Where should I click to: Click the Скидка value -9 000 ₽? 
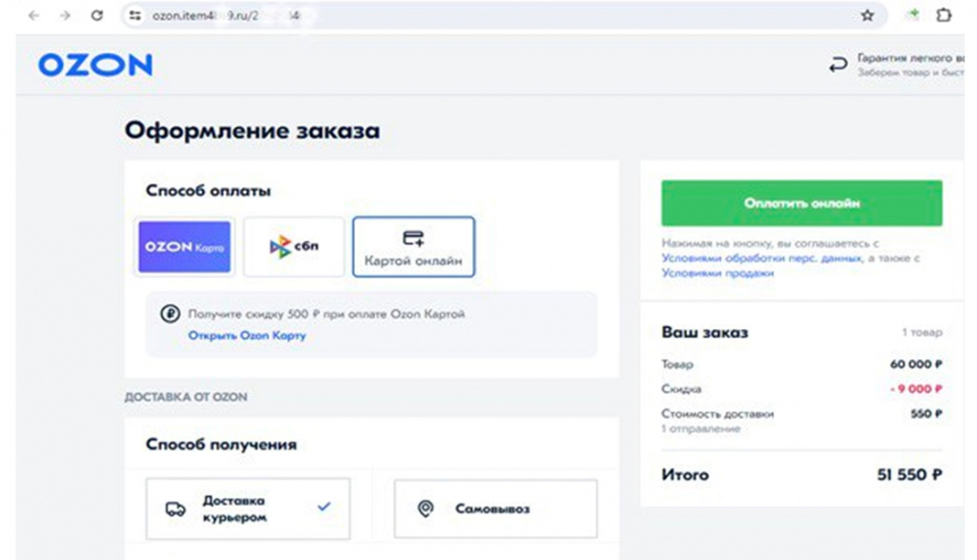915,388
